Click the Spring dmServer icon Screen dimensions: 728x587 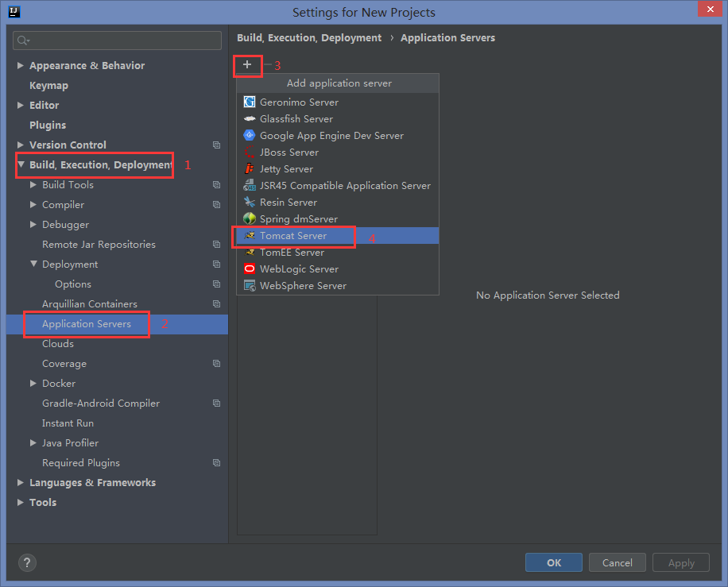[250, 219]
